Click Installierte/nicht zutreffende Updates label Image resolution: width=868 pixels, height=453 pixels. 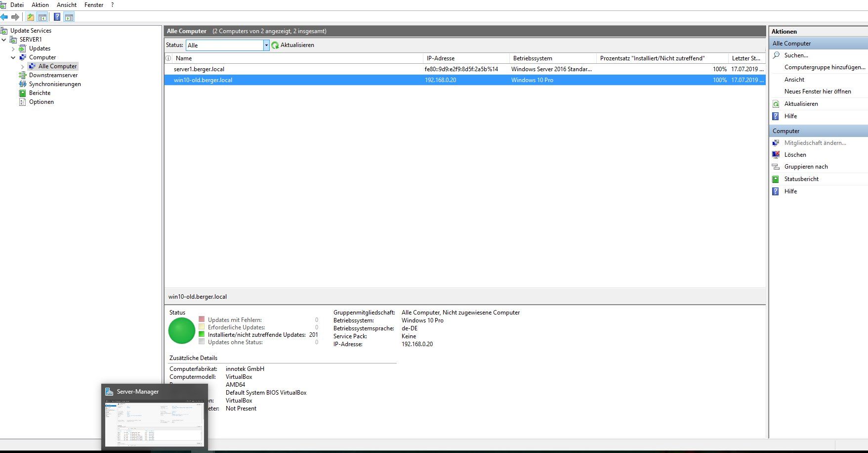coord(256,335)
